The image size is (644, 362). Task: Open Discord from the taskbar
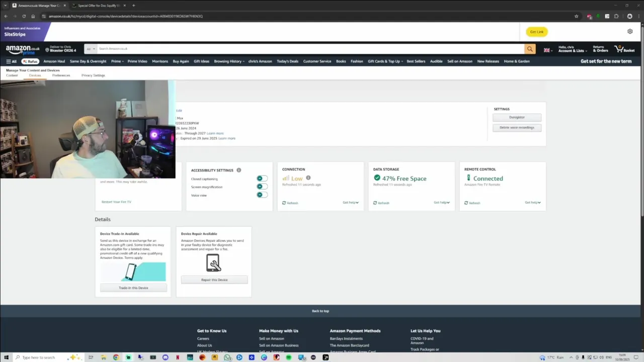165,357
